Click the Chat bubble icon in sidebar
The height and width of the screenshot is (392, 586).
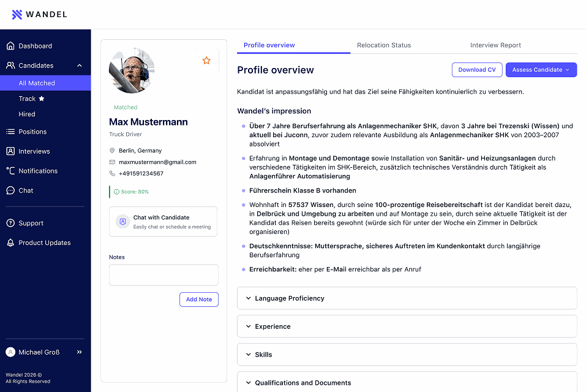10,190
